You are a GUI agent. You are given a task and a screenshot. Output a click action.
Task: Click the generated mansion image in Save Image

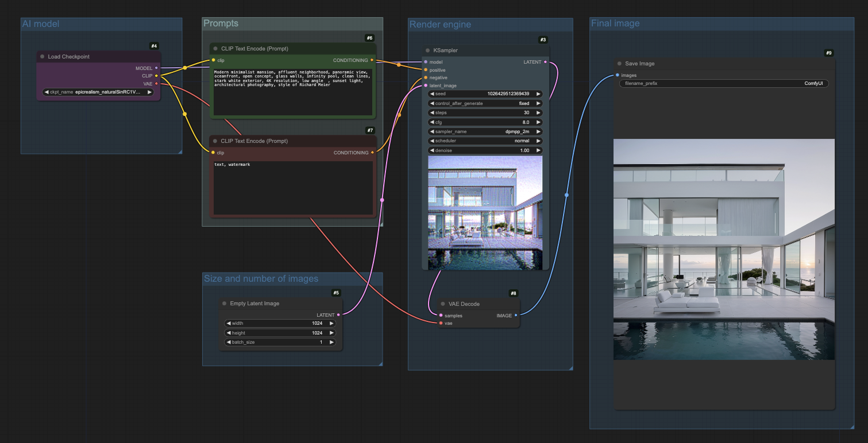click(x=724, y=250)
